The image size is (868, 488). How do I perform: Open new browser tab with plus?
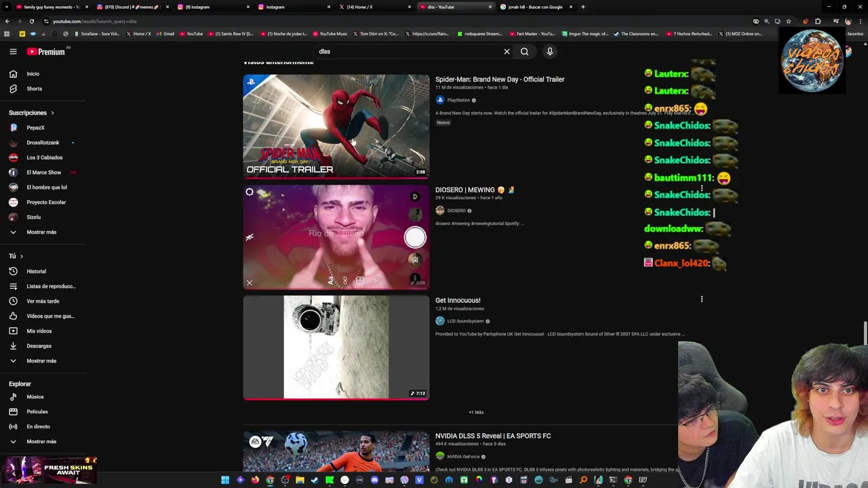point(583,7)
